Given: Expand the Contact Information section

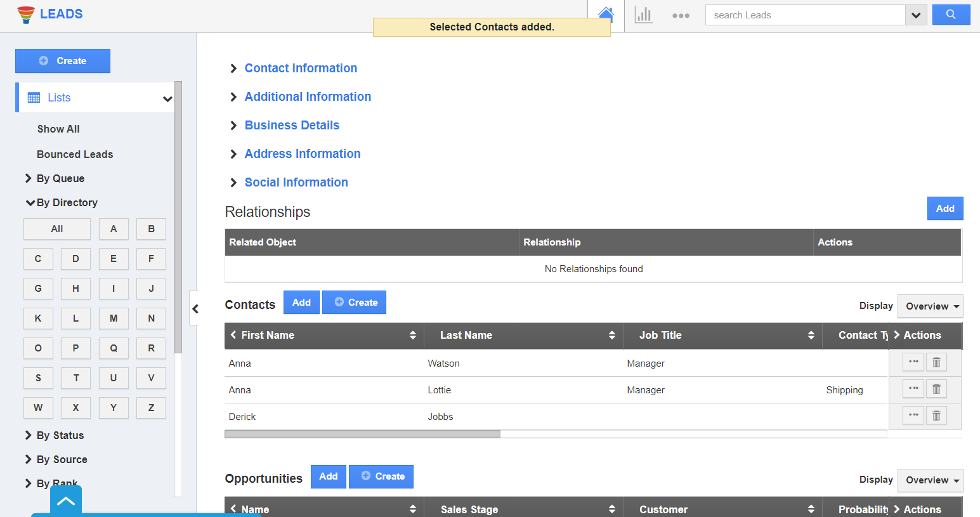Looking at the screenshot, I should pos(300,68).
